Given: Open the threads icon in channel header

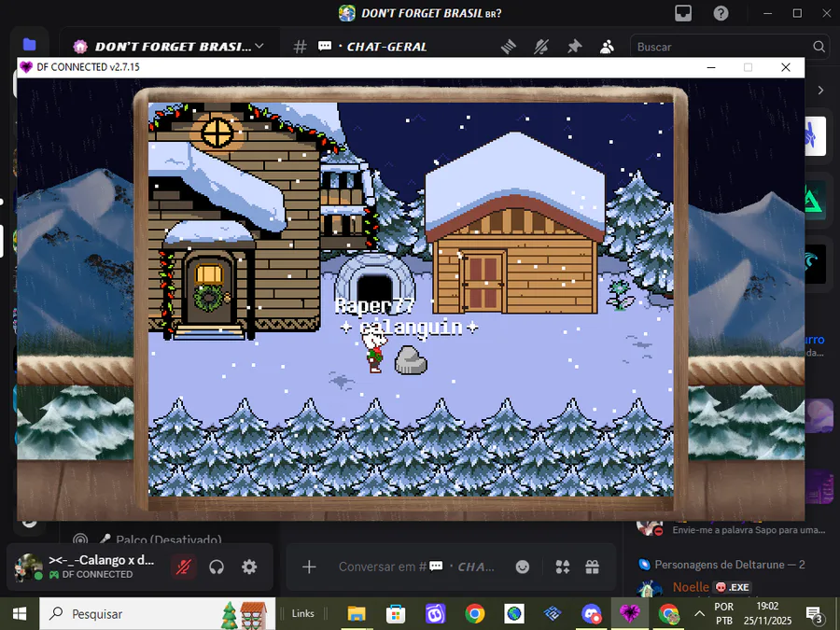Looking at the screenshot, I should tap(509, 48).
